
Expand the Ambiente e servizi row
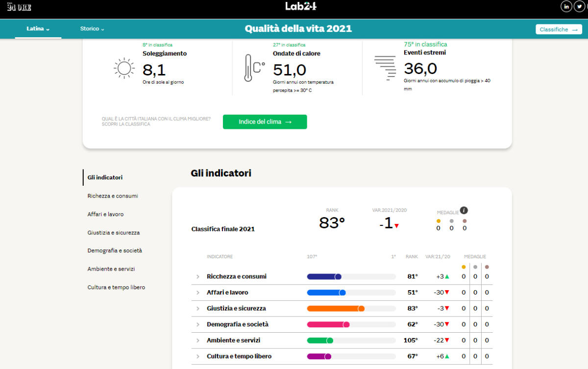[x=198, y=341]
